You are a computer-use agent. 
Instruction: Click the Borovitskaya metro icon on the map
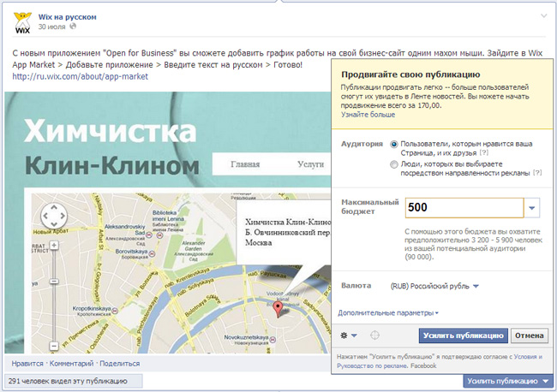point(152,253)
